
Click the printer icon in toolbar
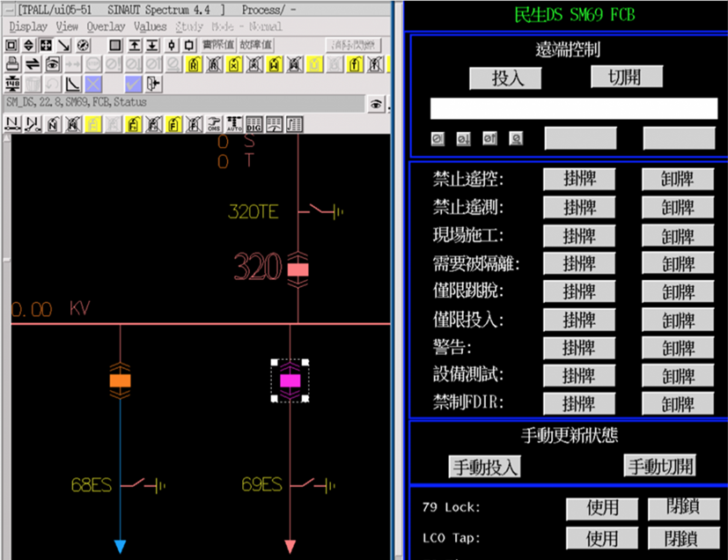click(x=13, y=64)
